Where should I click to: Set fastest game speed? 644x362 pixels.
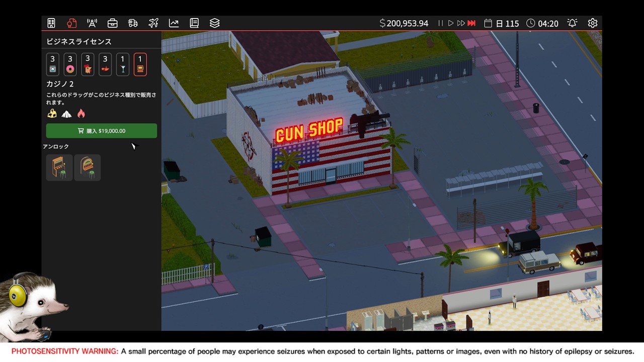[471, 23]
